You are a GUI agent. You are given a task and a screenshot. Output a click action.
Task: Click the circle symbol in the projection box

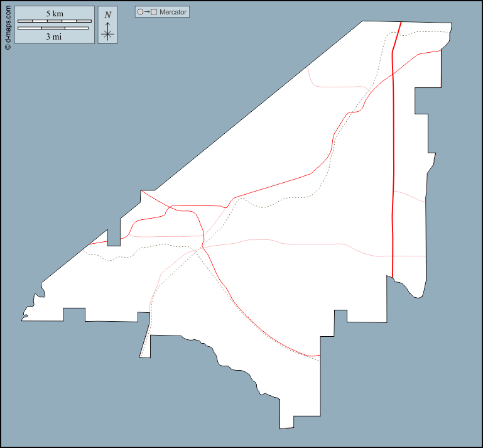pyautogui.click(x=140, y=12)
